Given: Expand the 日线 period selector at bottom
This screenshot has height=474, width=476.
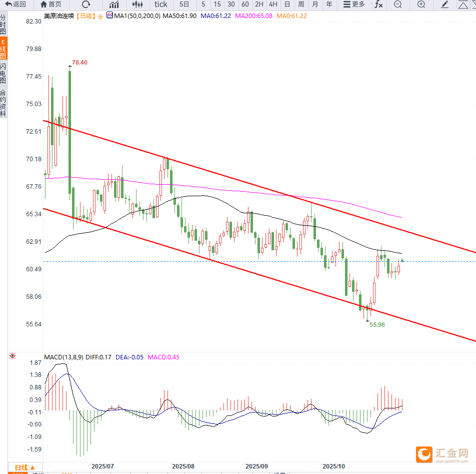Looking at the screenshot, I should [x=25, y=467].
